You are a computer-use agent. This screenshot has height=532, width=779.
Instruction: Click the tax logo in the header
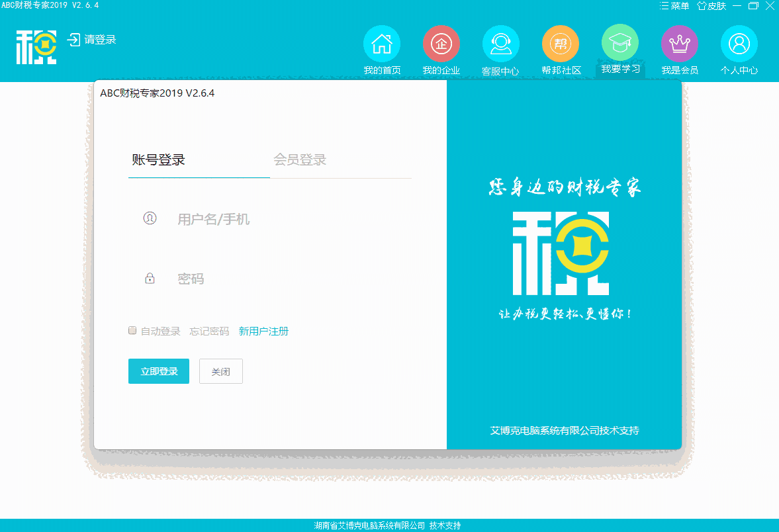point(36,47)
